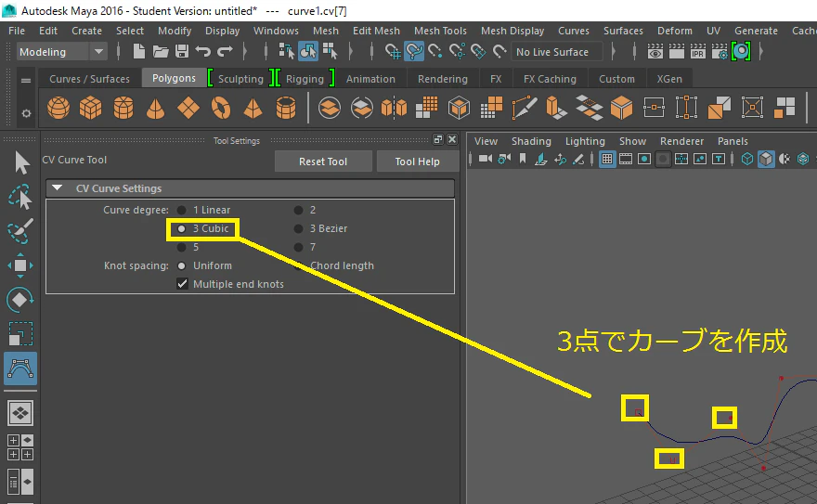Viewport: 817px width, 504px height.
Task: Create a polygon Cylinder from shelf
Action: click(x=123, y=109)
